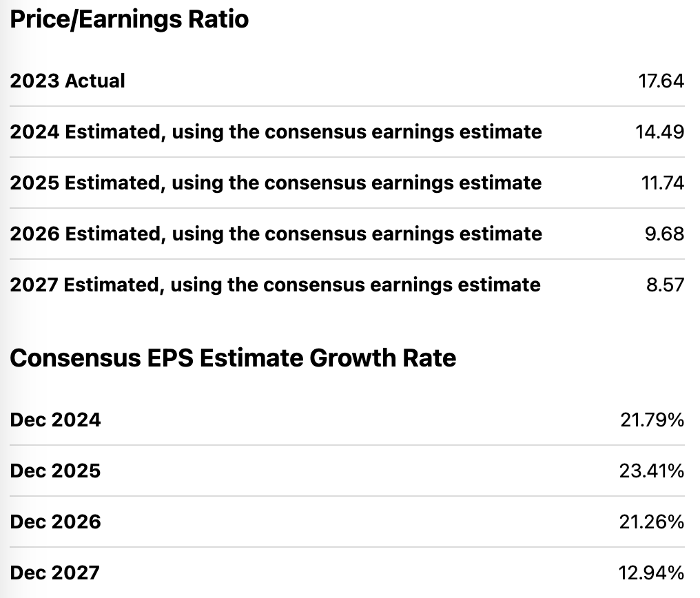
Task: Click the 11.74 P/E value
Action: (x=661, y=183)
